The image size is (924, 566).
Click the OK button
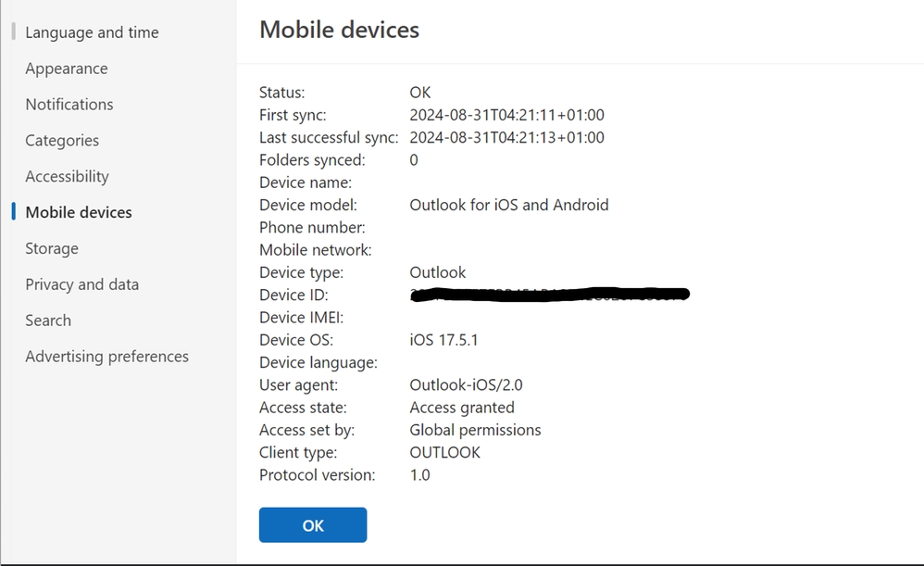(312, 524)
